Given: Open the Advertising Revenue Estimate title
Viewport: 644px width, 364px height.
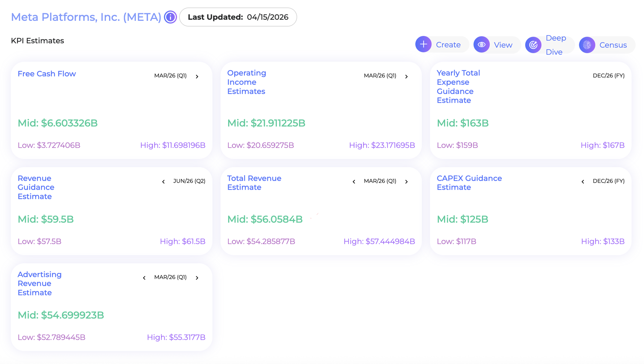Looking at the screenshot, I should [40, 283].
